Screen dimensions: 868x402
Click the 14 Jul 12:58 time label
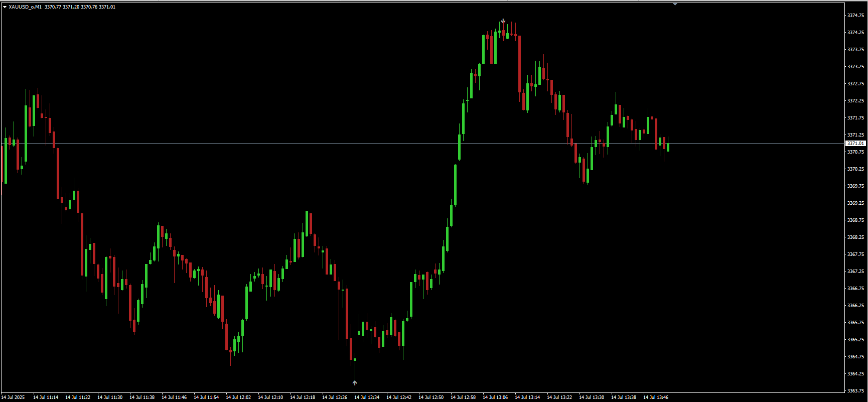[463, 397]
